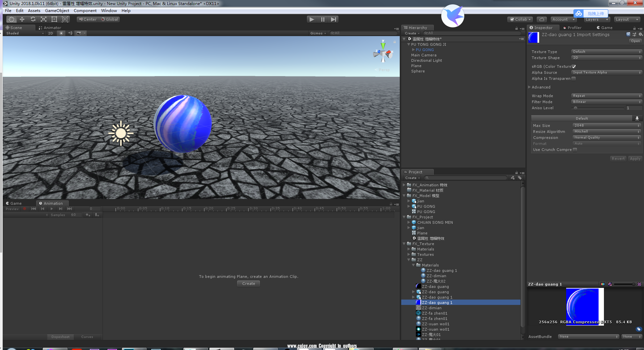The height and width of the screenshot is (350, 644).
Task: Open the Account dropdown button
Action: tap(563, 19)
